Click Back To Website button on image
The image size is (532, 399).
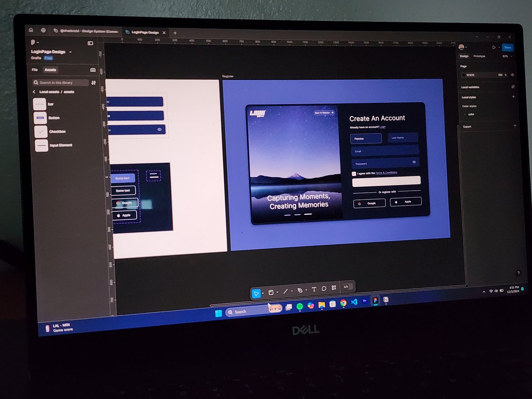pyautogui.click(x=324, y=113)
